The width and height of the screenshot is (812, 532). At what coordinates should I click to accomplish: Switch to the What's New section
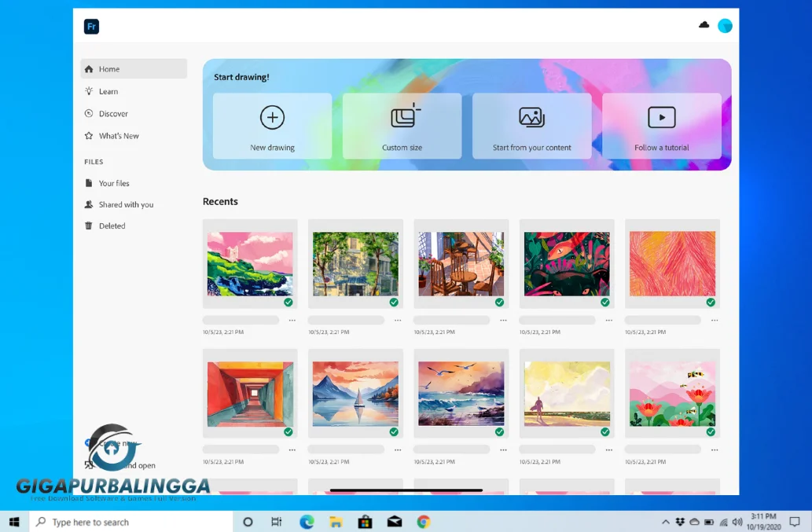[x=88, y=135]
